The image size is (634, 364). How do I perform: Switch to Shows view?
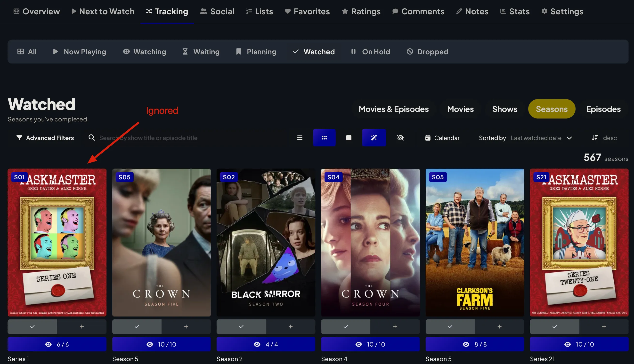point(505,109)
